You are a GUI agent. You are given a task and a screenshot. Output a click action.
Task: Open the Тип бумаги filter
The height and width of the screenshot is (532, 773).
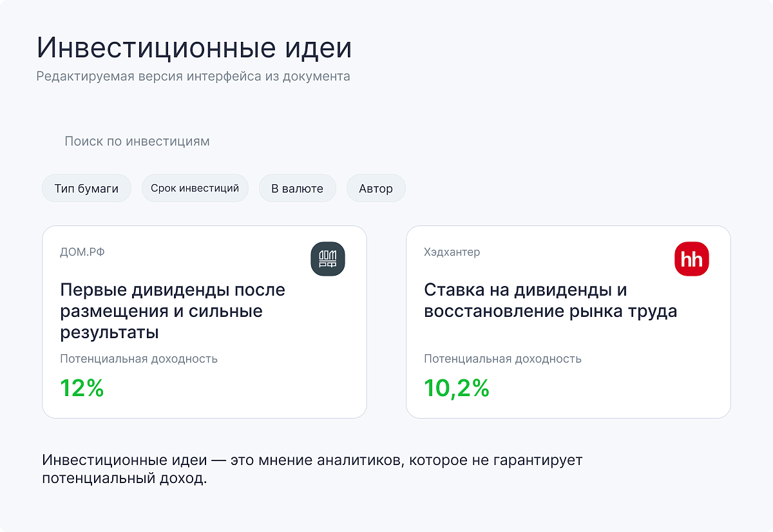pyautogui.click(x=86, y=189)
